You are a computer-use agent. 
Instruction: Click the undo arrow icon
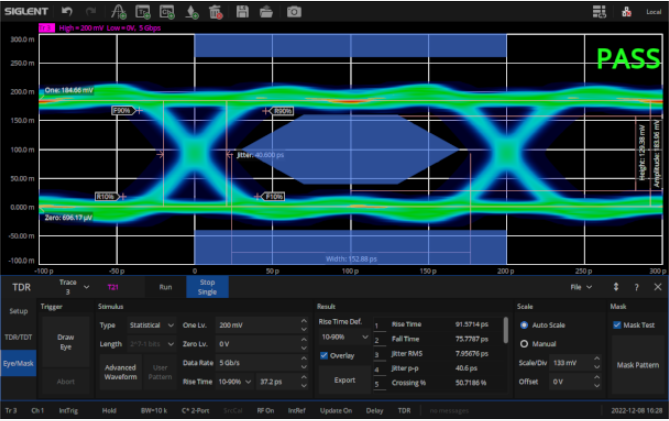coord(67,11)
